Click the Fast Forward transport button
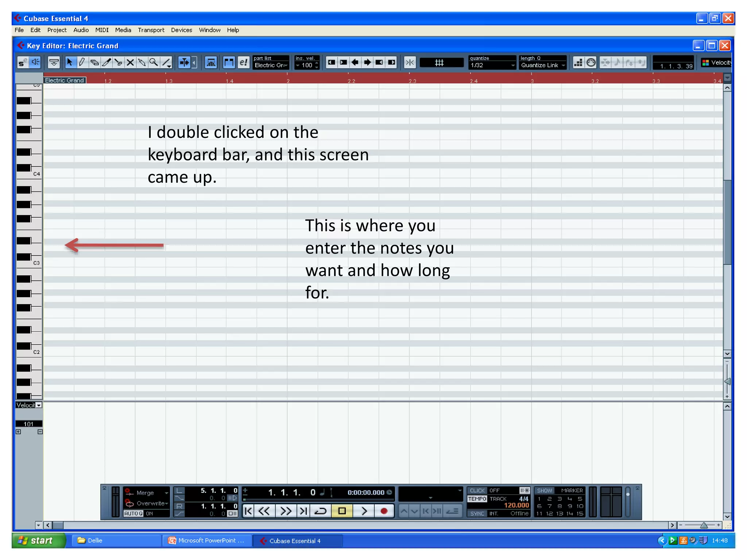747x560 pixels. [286, 511]
